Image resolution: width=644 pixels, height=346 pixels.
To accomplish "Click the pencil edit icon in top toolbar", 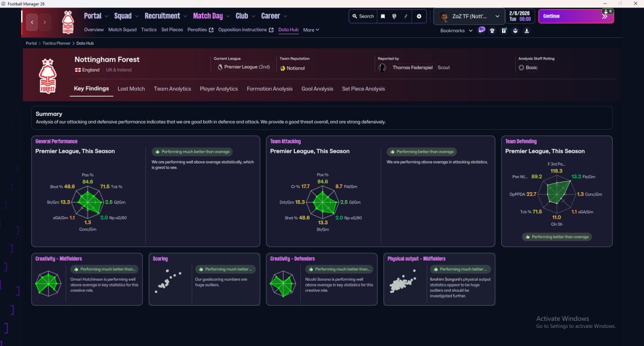I will pyautogui.click(x=406, y=16).
